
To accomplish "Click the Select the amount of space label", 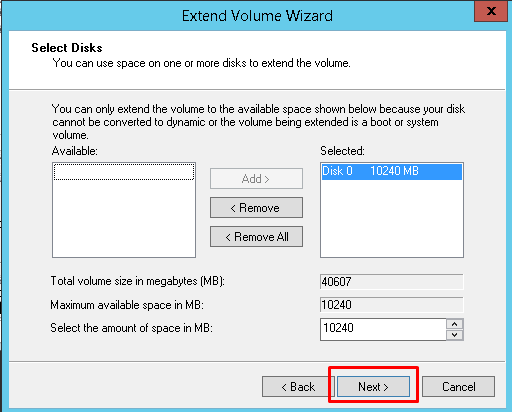I will pyautogui.click(x=131, y=328).
